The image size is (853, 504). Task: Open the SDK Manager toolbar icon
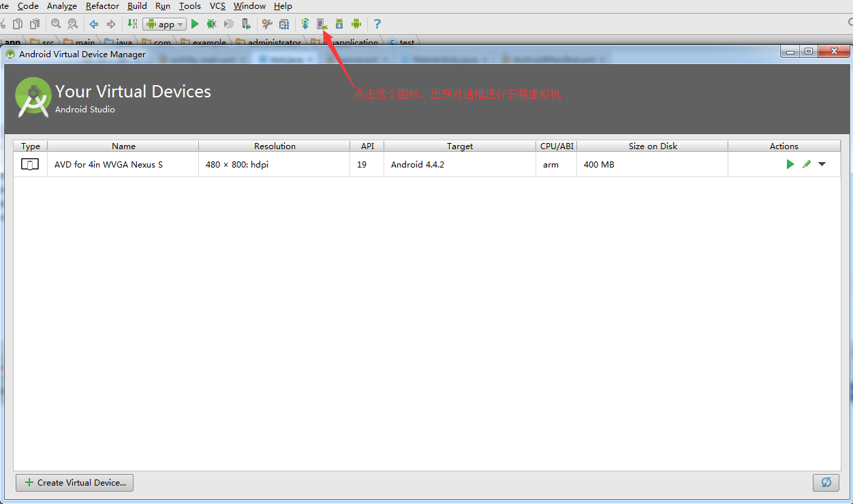pyautogui.click(x=339, y=24)
